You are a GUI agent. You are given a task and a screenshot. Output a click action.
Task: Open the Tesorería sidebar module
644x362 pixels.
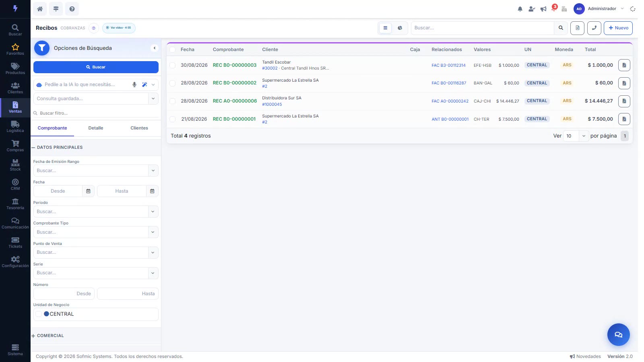click(15, 204)
